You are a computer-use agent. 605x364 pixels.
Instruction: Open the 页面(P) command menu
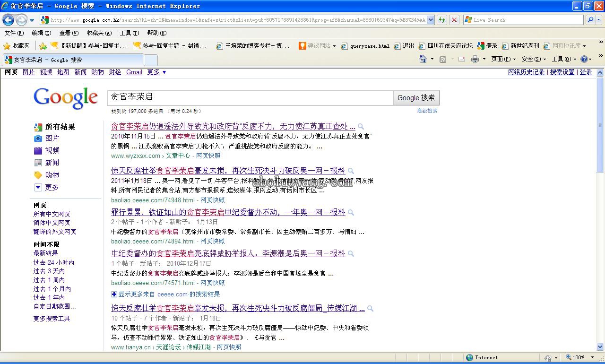tap(503, 59)
